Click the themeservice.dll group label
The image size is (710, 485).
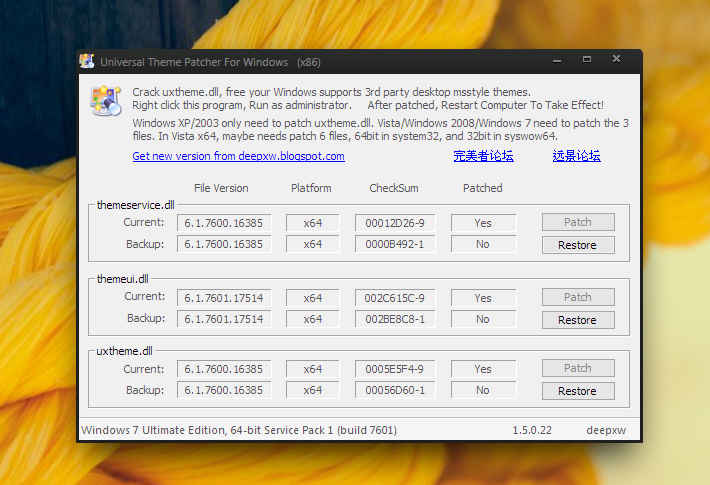click(x=136, y=205)
